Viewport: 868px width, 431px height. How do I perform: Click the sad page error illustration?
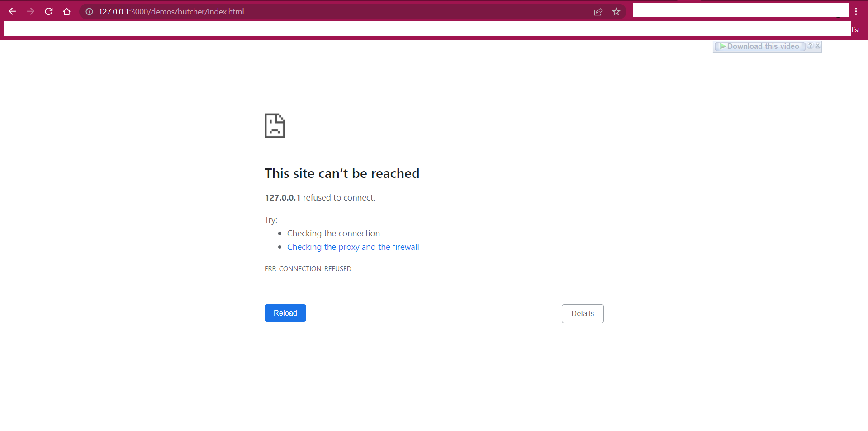275,125
